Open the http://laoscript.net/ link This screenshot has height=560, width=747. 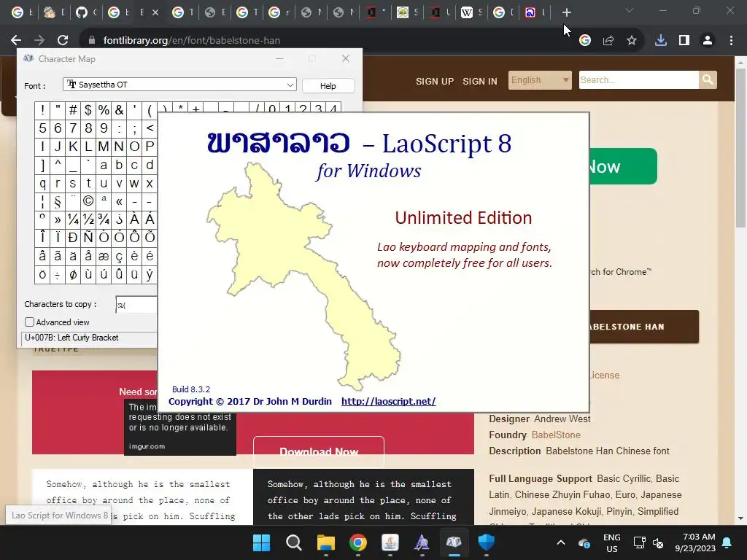point(388,402)
